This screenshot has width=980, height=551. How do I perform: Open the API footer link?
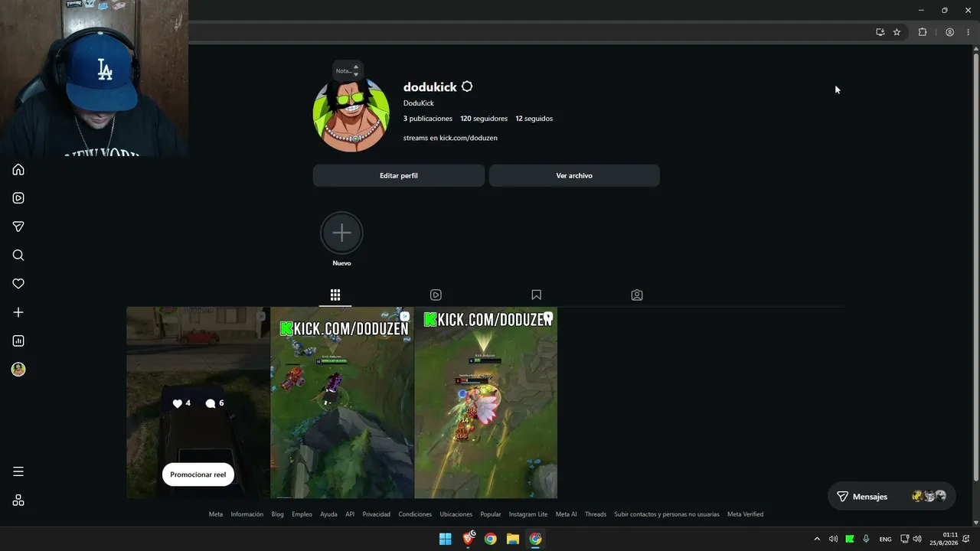tap(350, 514)
